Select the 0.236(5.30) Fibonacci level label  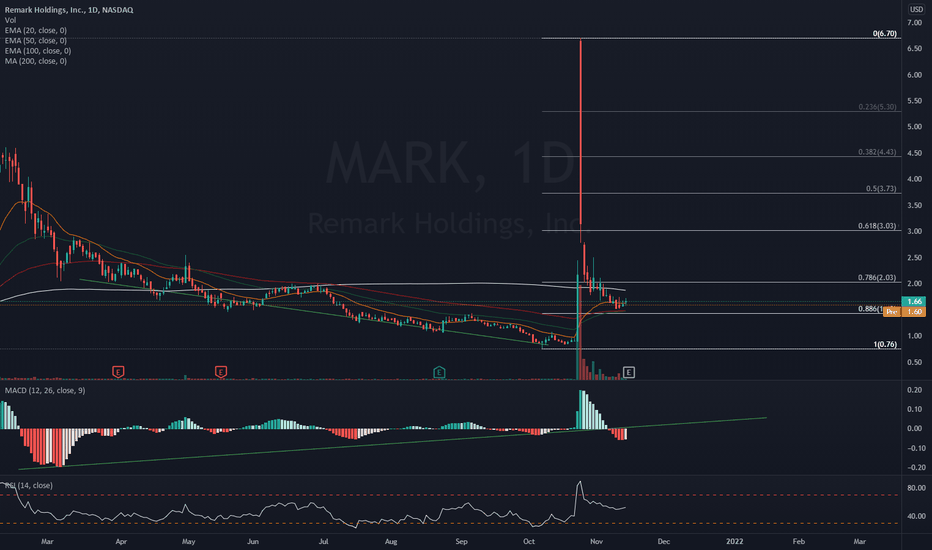(x=877, y=107)
